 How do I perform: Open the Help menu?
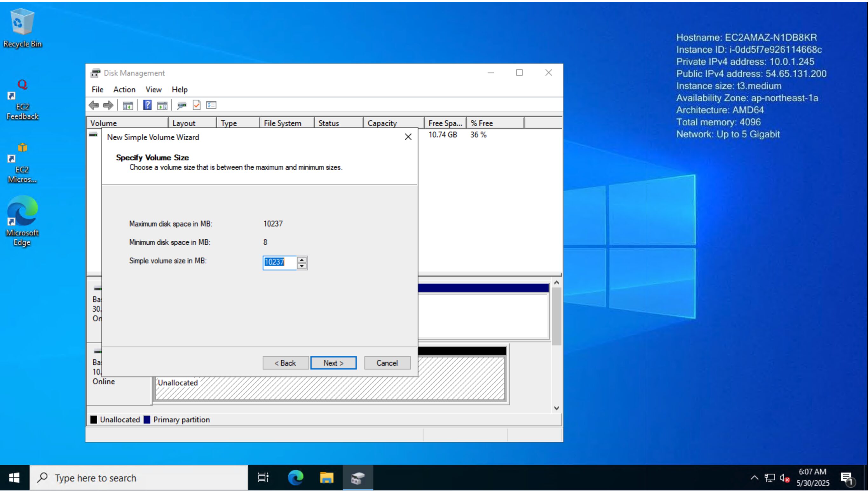pyautogui.click(x=180, y=89)
